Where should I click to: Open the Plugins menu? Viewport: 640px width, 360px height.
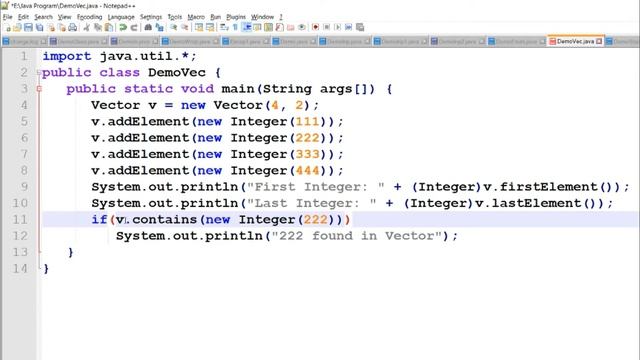click(x=236, y=17)
